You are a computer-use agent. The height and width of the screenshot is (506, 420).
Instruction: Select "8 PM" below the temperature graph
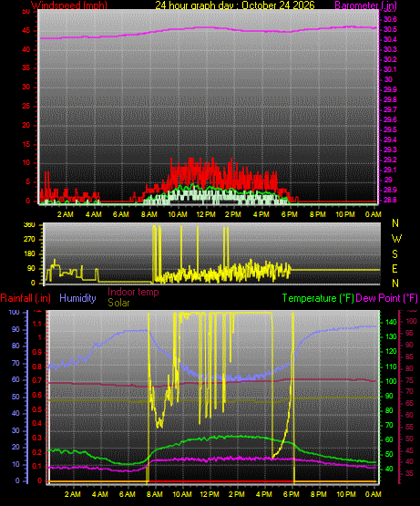click(319, 494)
